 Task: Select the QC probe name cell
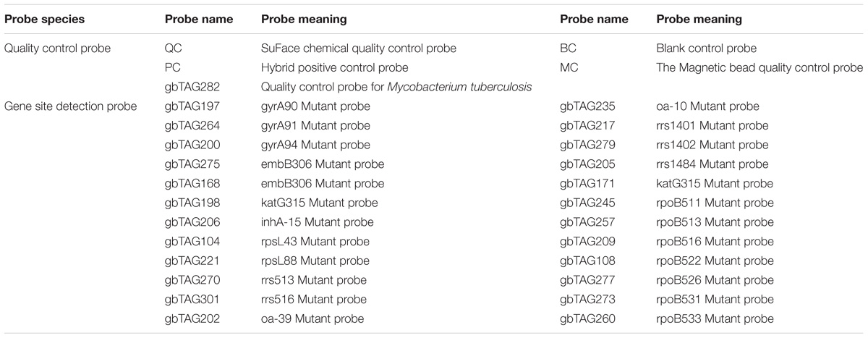click(173, 49)
